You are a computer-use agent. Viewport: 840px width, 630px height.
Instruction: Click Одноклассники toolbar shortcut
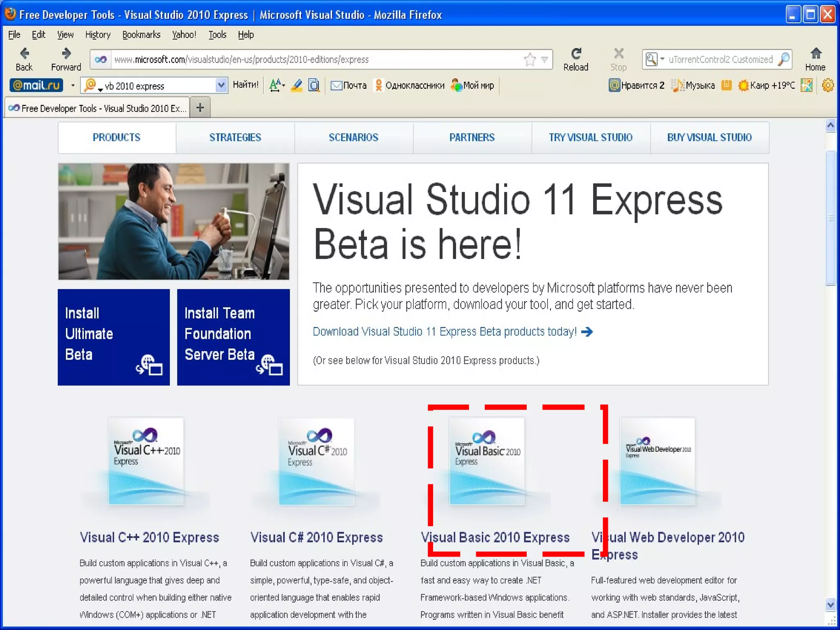[x=409, y=85]
